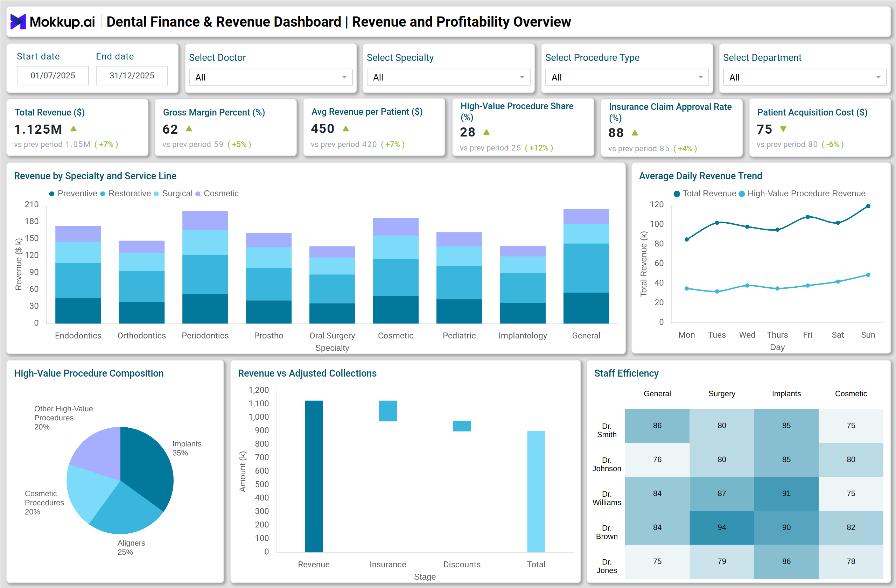Click Patient Acquisition Cost down arrow
The image size is (896, 588).
click(x=783, y=129)
